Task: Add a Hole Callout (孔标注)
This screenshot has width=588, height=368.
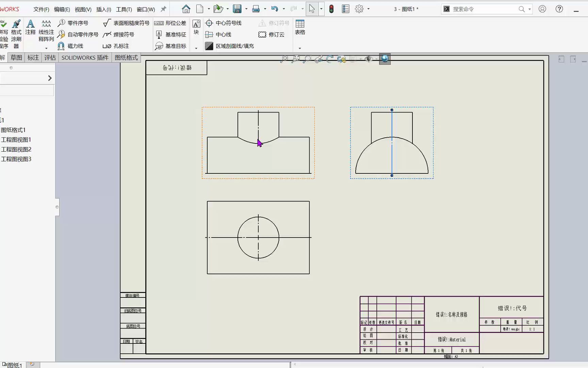Action: pos(116,46)
